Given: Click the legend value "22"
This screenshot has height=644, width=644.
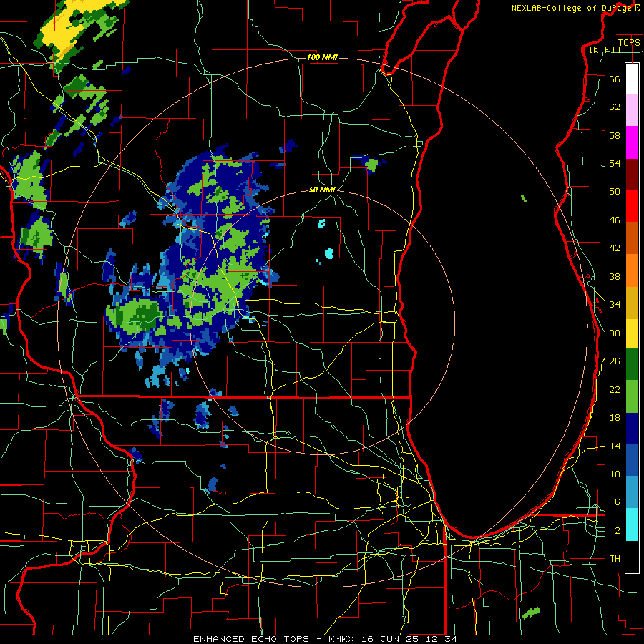Looking at the screenshot, I should pyautogui.click(x=615, y=389).
